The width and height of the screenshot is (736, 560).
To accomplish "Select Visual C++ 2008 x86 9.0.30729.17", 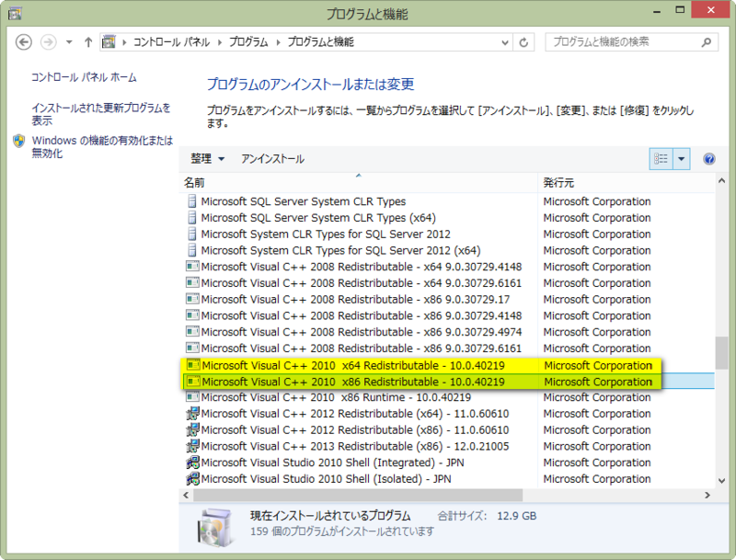I will tap(447, 300).
